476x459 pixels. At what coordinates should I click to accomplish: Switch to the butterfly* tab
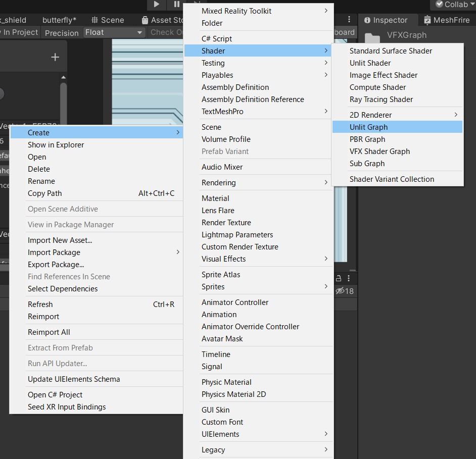point(60,20)
